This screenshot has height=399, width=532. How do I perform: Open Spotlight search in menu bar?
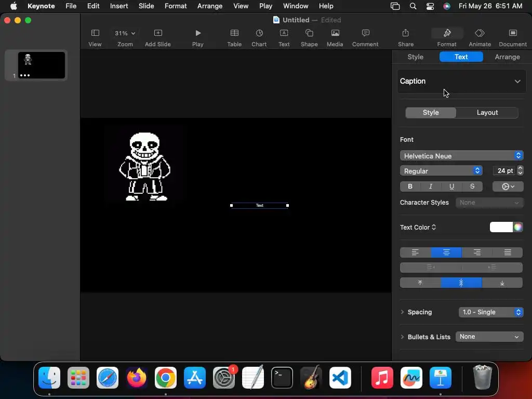click(x=413, y=6)
